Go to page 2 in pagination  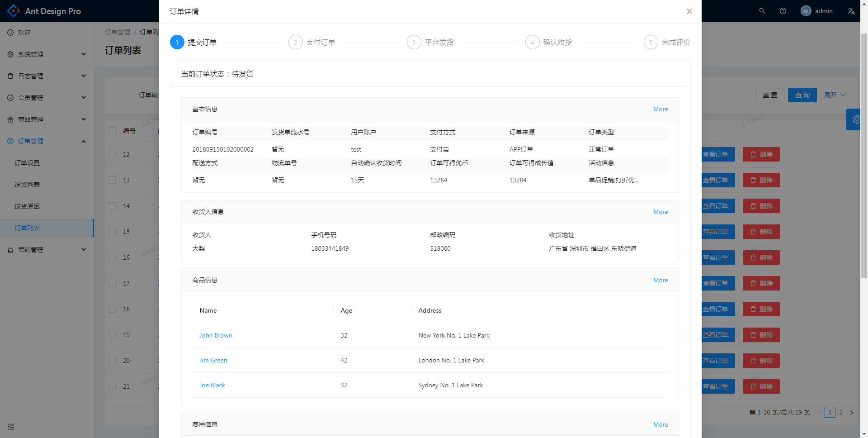point(841,412)
